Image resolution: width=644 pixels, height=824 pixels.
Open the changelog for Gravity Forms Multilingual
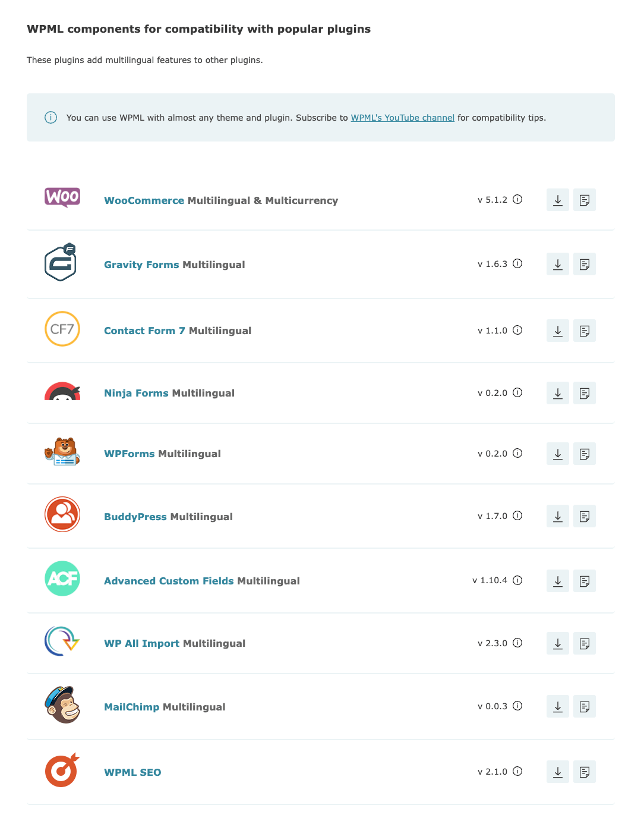pyautogui.click(x=584, y=264)
